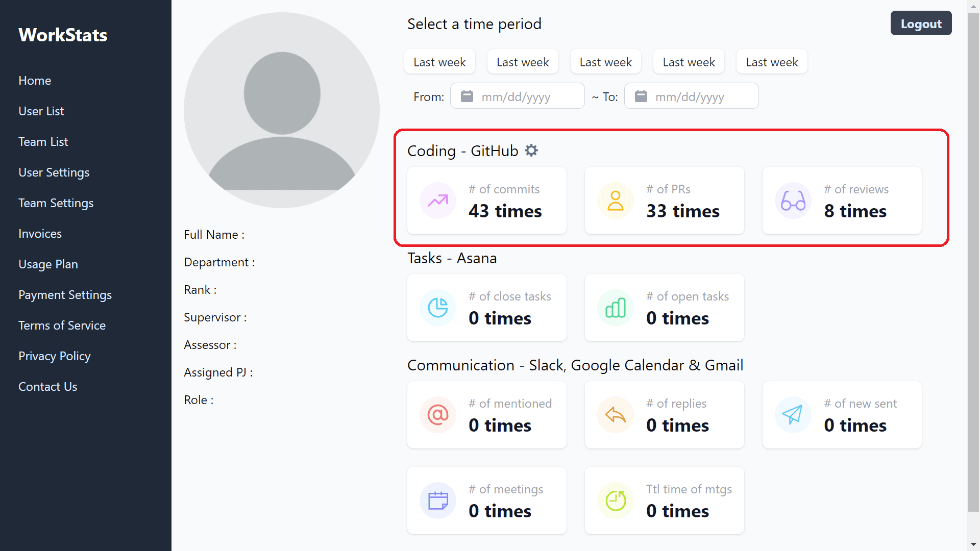This screenshot has height=551, width=980.
Task: Click the '# of replies' label
Action: [676, 404]
